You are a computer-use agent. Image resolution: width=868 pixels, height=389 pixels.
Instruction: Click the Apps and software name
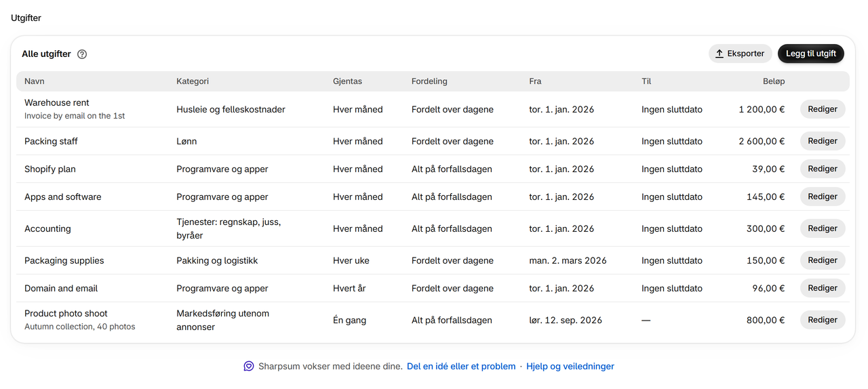pos(63,197)
